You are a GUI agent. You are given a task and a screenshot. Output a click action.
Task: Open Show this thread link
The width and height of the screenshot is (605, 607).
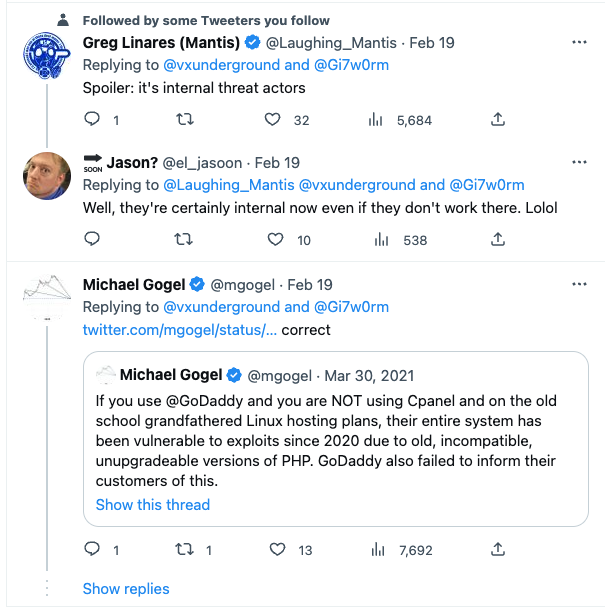(x=153, y=504)
